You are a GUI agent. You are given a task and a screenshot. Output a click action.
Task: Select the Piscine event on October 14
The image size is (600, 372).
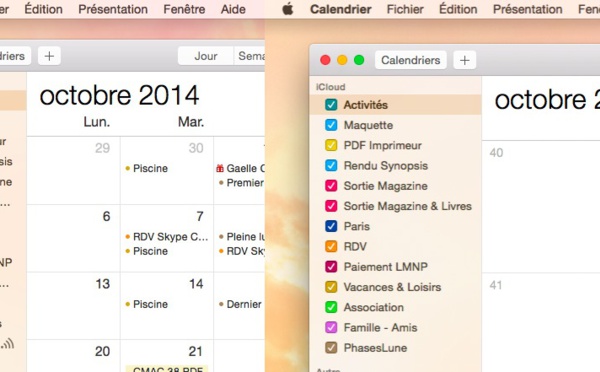tap(147, 304)
